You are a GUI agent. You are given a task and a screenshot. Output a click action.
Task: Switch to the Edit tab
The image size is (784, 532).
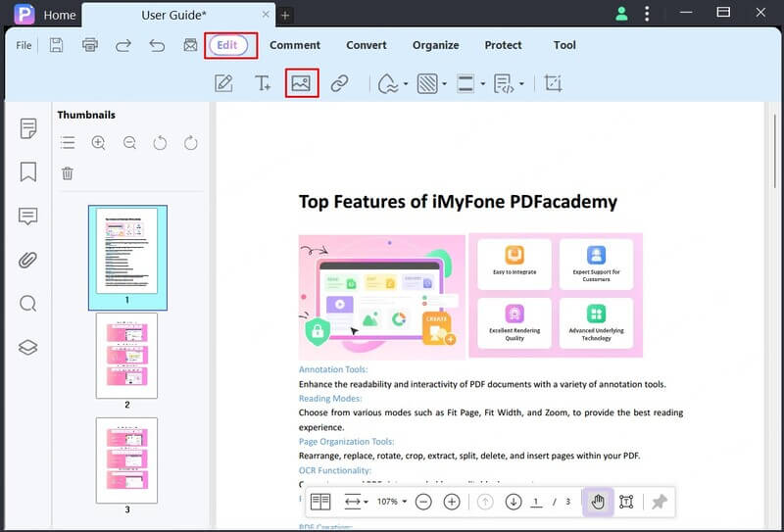(x=227, y=45)
